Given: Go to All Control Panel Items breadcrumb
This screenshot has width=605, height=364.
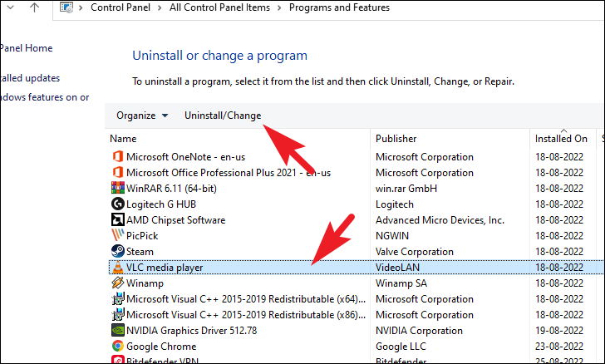Looking at the screenshot, I should pyautogui.click(x=219, y=7).
